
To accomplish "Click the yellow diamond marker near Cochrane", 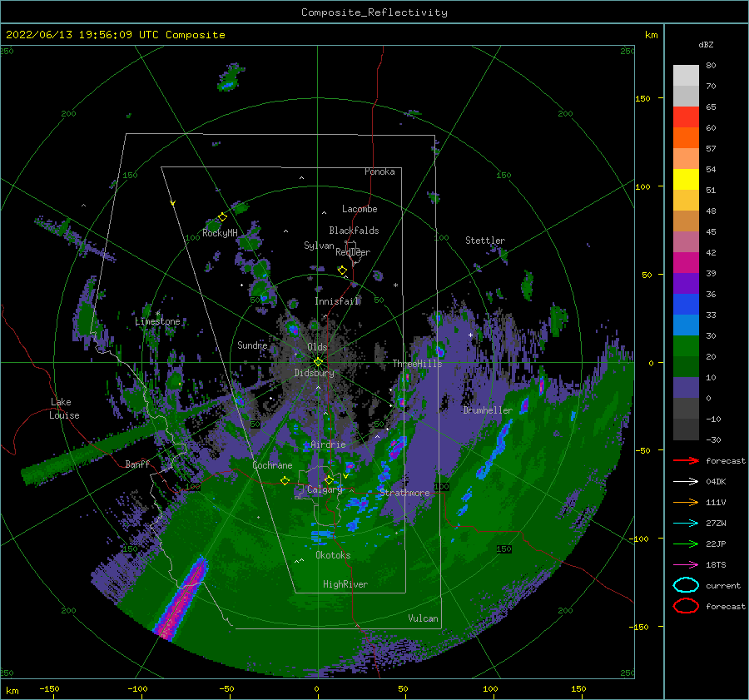I will pos(285,480).
